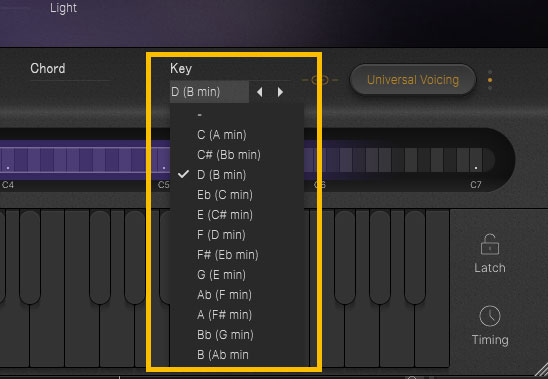Select F (D min) in the list

[237, 235]
